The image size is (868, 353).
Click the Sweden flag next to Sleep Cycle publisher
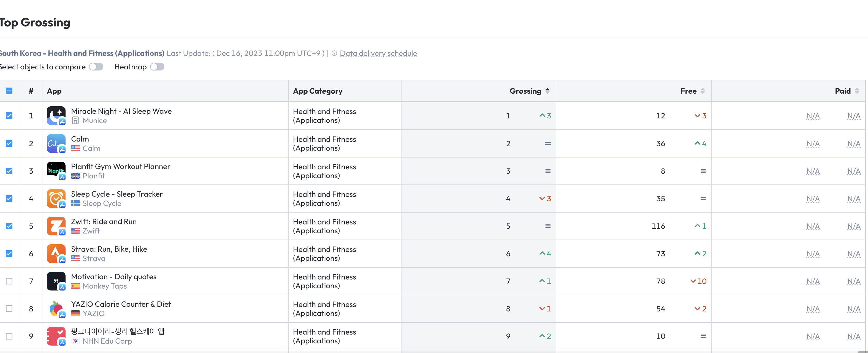pyautogui.click(x=75, y=203)
